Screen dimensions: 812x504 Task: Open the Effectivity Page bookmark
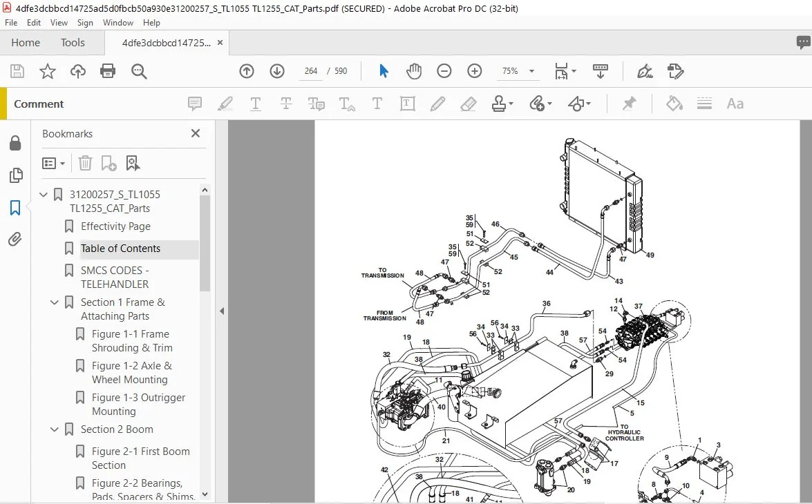(x=115, y=226)
